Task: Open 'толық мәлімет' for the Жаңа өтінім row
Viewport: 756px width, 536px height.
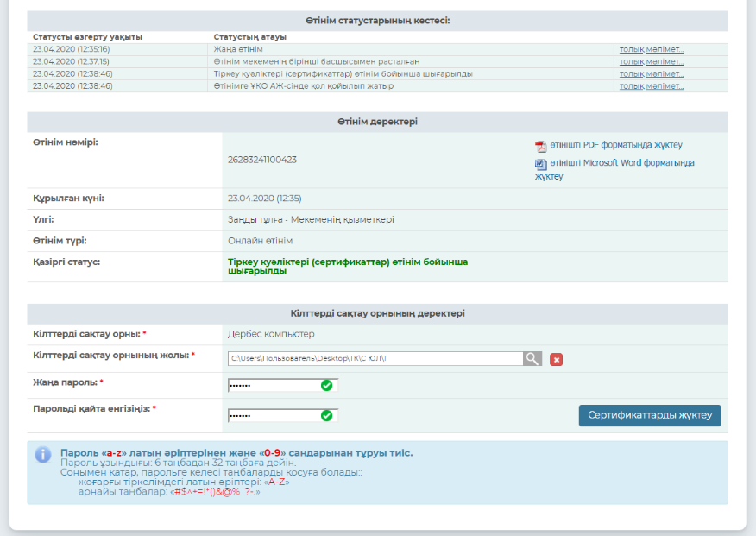Action: coord(651,49)
